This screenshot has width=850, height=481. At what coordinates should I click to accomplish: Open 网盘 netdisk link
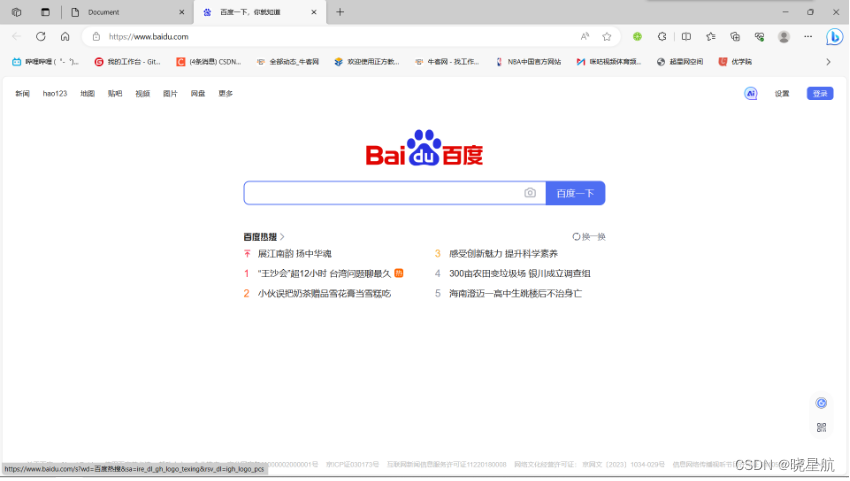pyautogui.click(x=198, y=93)
